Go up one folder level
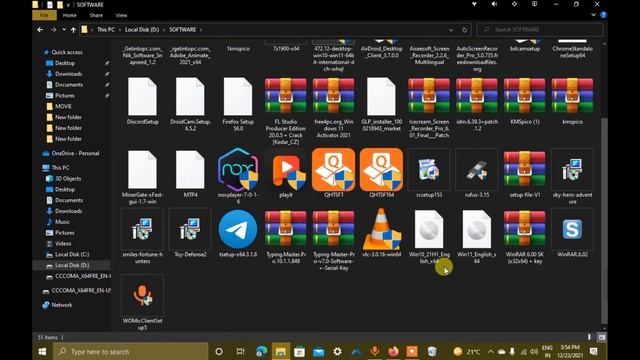Viewport: 640px width, 360px height. click(x=73, y=30)
